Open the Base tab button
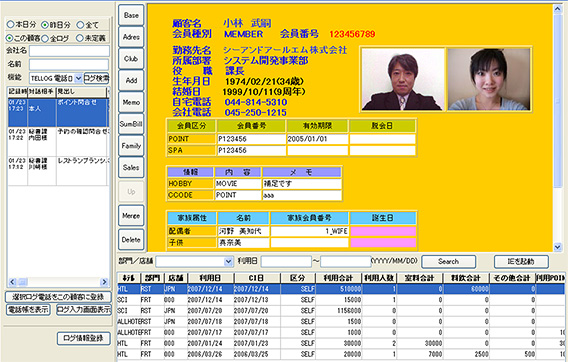The image size is (568, 362). coord(131,16)
